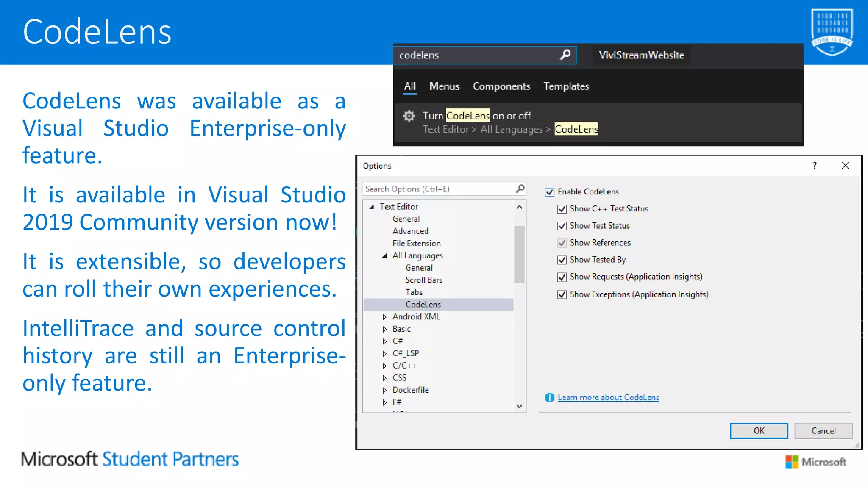
Task: Select the Android XML tree label
Action: pyautogui.click(x=416, y=317)
